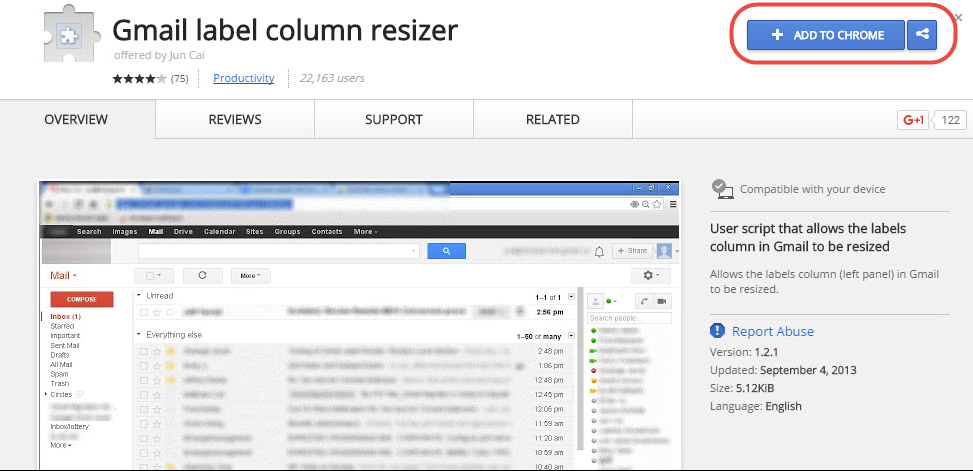Screen dimensions: 973x471
Task: Click the notifications bell icon in Gmail preview
Action: coord(599,252)
